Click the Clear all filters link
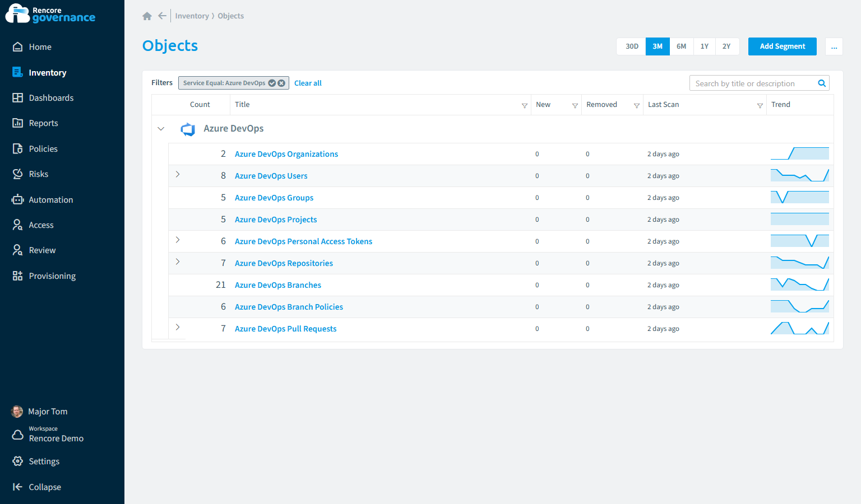This screenshot has height=504, width=861. [x=308, y=83]
